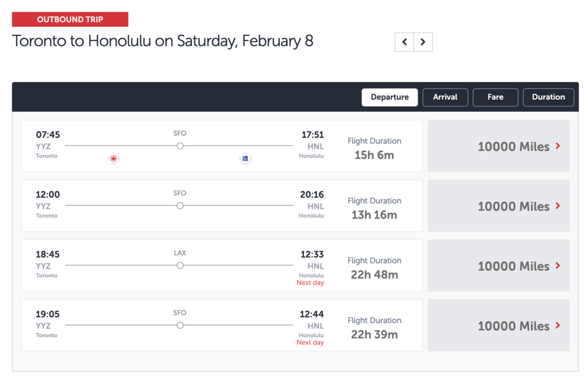The image size is (588, 380).
Task: Click the United airline logo icon
Action: point(246,159)
